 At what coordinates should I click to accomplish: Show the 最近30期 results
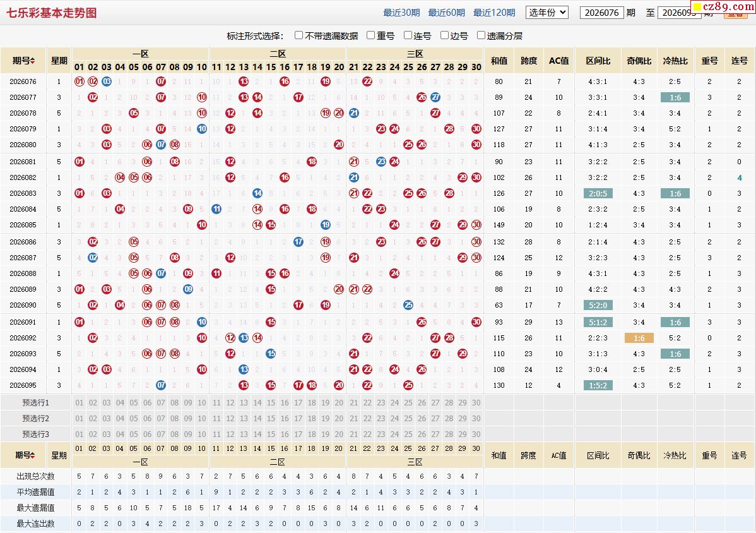pyautogui.click(x=401, y=13)
